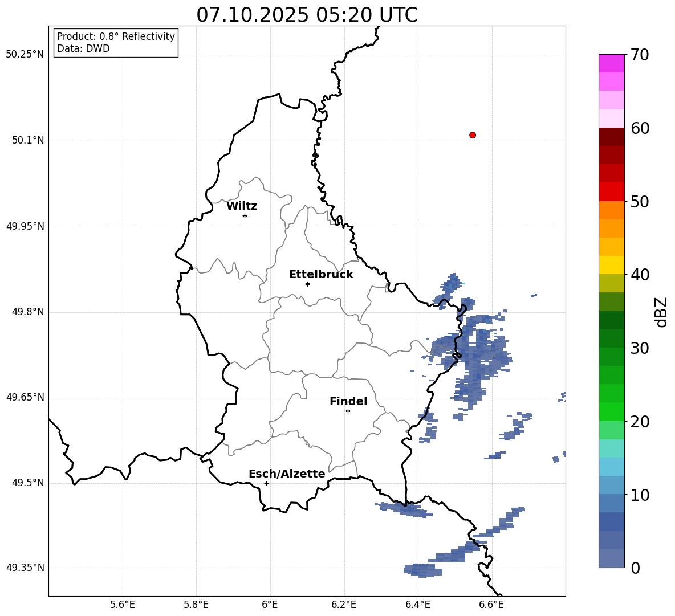The height and width of the screenshot is (616, 675).
Task: Click the 50.1°N latitude label
Action: 29,141
